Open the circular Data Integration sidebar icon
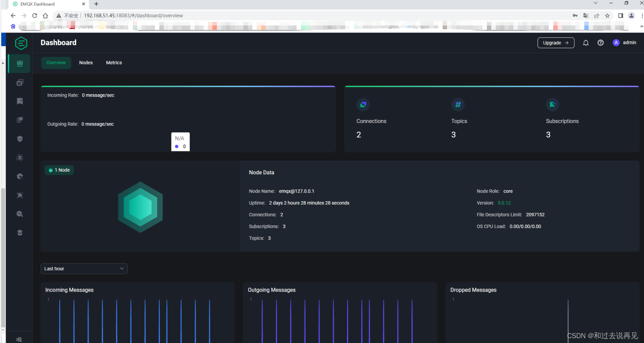This screenshot has height=343, width=644. pyautogui.click(x=20, y=158)
